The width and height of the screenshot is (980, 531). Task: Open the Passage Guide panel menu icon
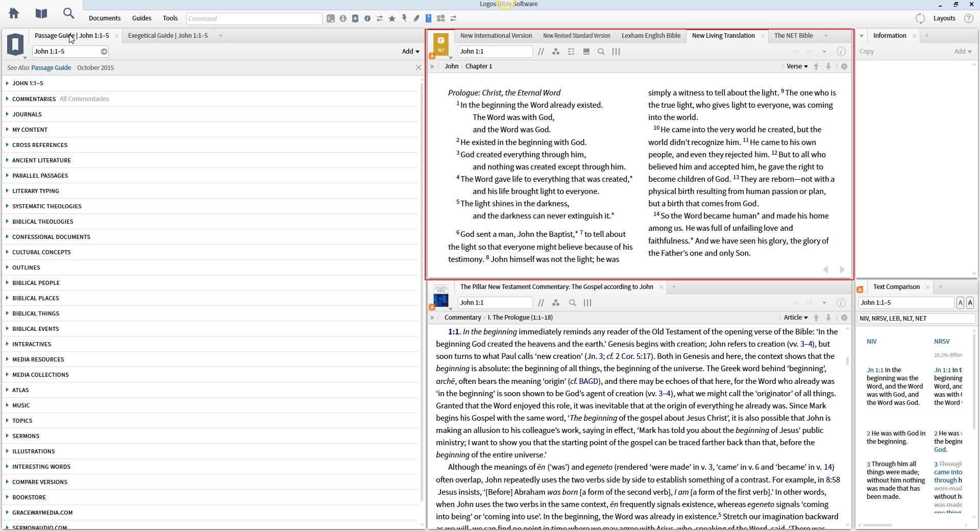click(15, 45)
